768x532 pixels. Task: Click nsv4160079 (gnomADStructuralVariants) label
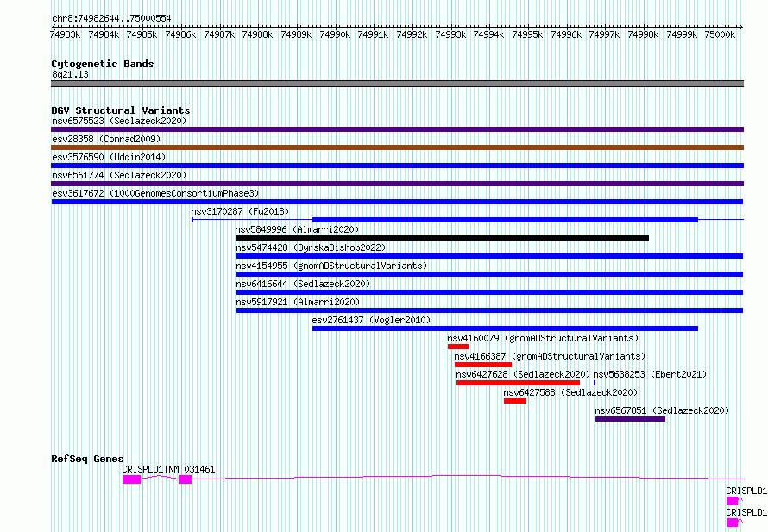point(543,338)
